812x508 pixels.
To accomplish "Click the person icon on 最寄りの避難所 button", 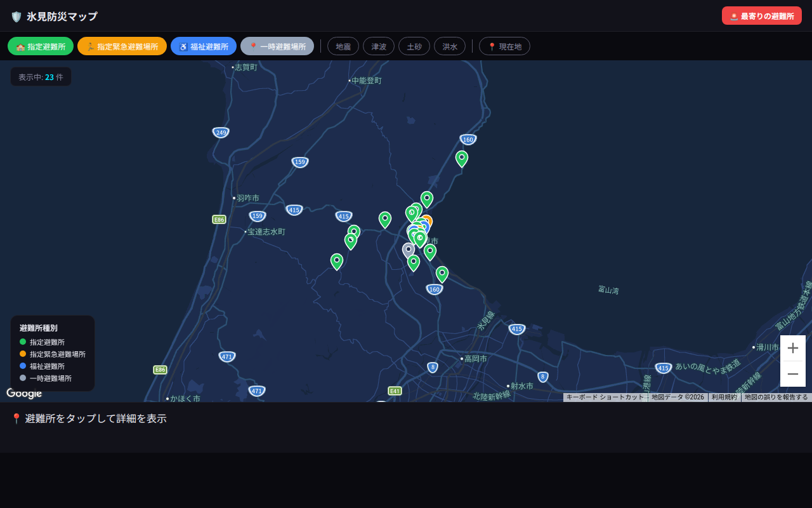I will click(733, 16).
